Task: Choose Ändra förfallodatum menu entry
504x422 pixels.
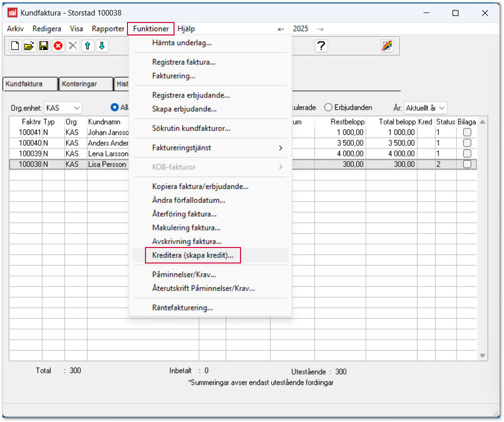Action: (210, 200)
